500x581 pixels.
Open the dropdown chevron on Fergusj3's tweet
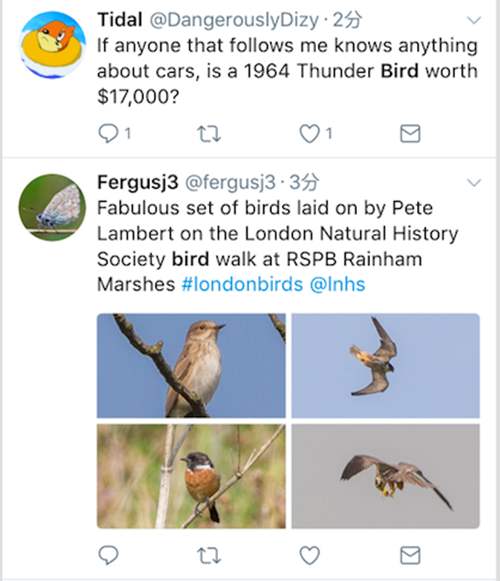click(x=474, y=182)
